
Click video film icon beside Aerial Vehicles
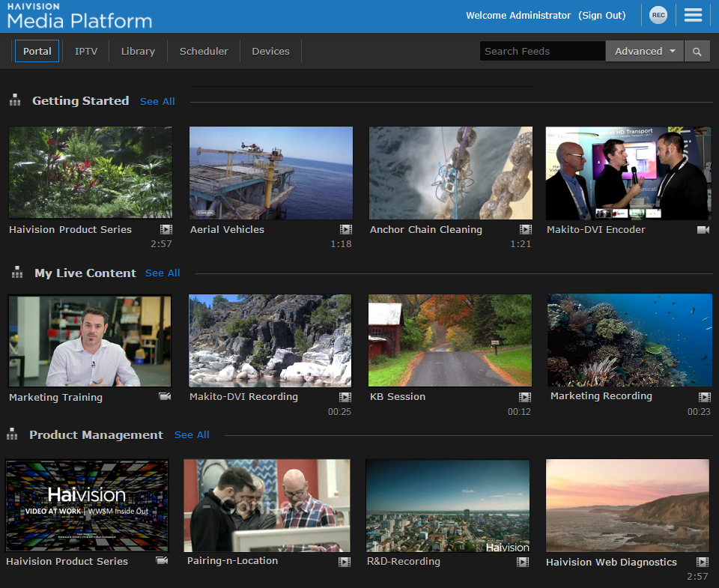(345, 230)
